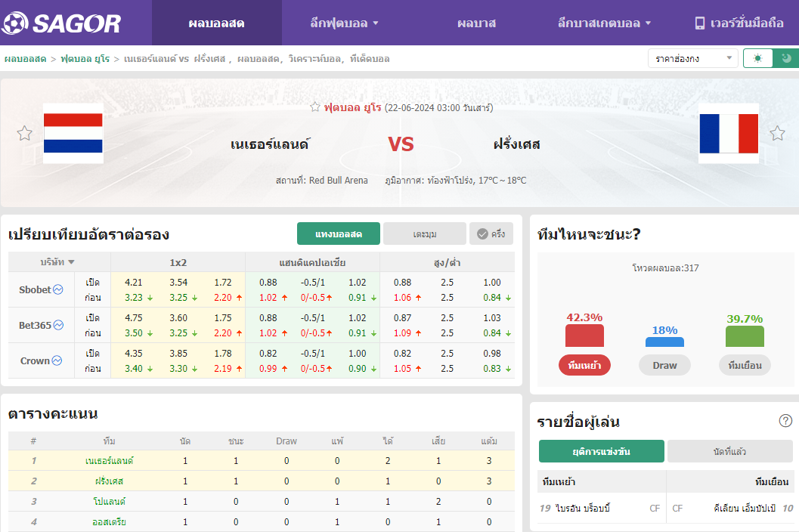Click Crown current away odds 2.19
The image size is (799, 532).
[223, 369]
